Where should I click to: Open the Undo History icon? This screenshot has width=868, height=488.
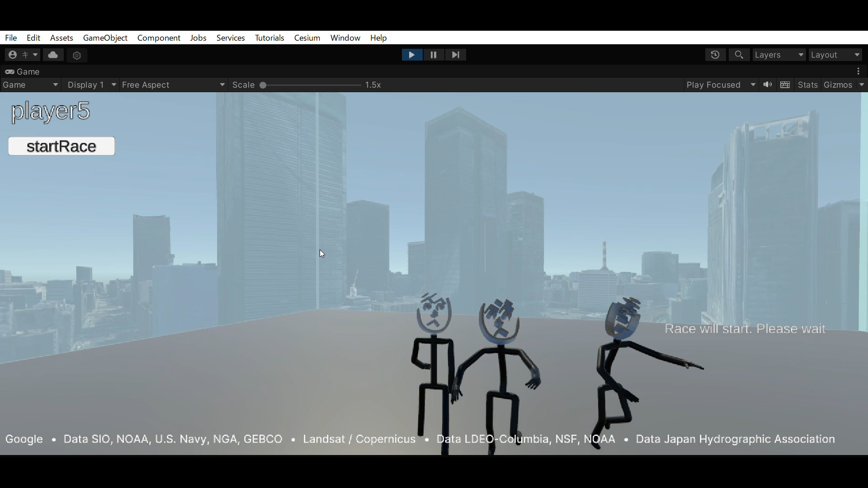pyautogui.click(x=715, y=55)
